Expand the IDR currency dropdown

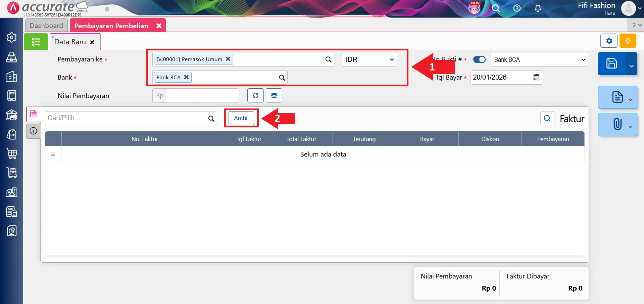(369, 59)
